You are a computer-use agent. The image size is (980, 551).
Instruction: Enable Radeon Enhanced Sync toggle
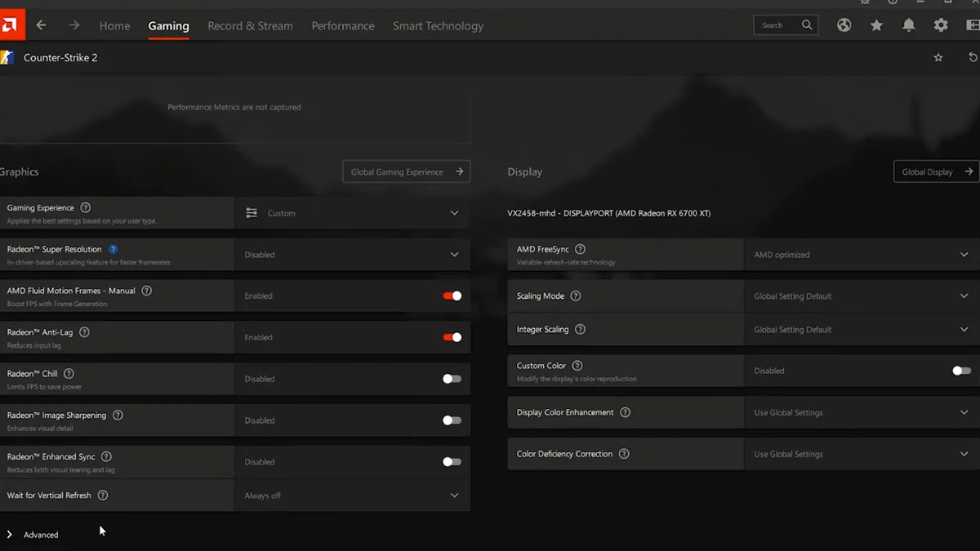coord(452,462)
